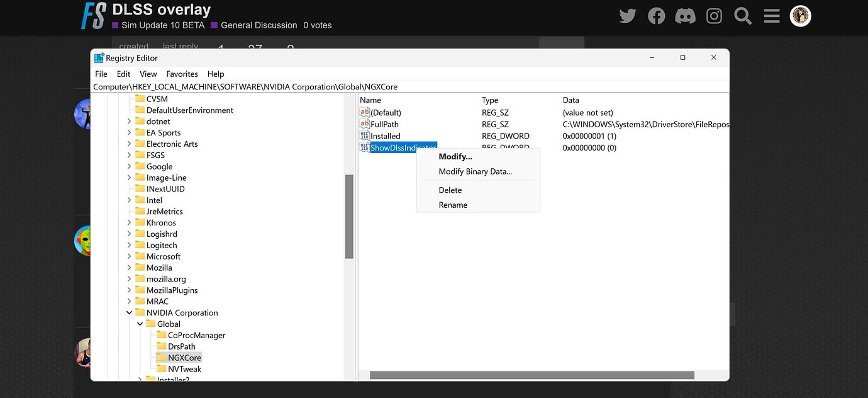868x398 pixels.
Task: Collapse the NVIDIA Corporation tree node
Action: (128, 312)
